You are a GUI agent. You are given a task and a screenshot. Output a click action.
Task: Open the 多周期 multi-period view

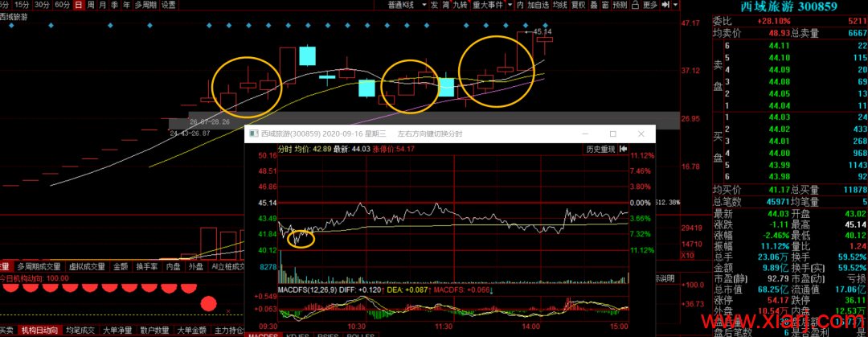click(x=146, y=5)
